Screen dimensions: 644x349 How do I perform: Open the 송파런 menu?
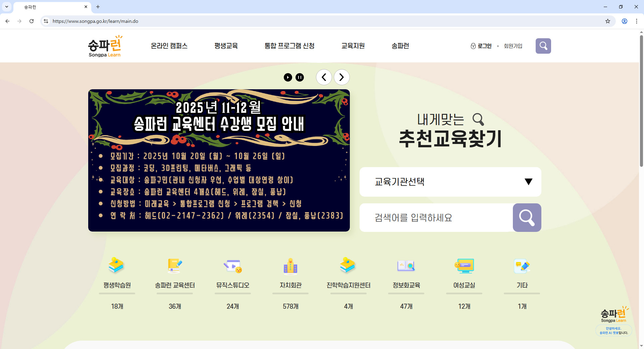400,46
